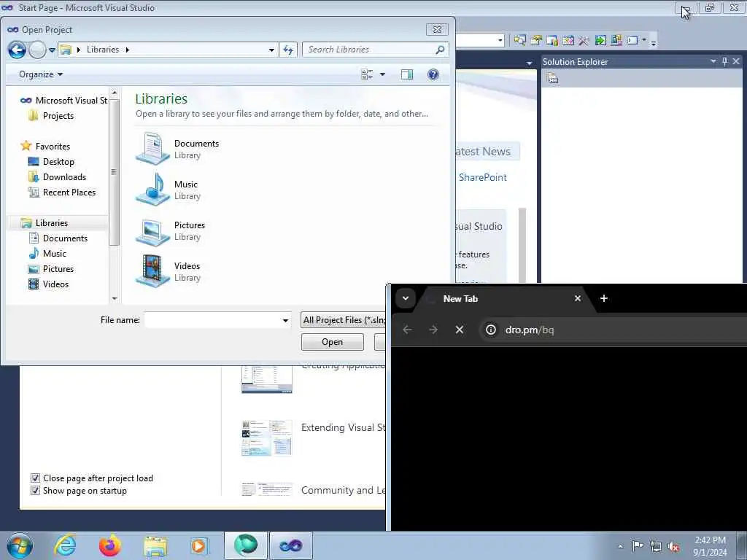The image size is (747, 560).
Task: Click the Toolbox wrench-and-hammer toolbar icon
Action: tap(584, 41)
